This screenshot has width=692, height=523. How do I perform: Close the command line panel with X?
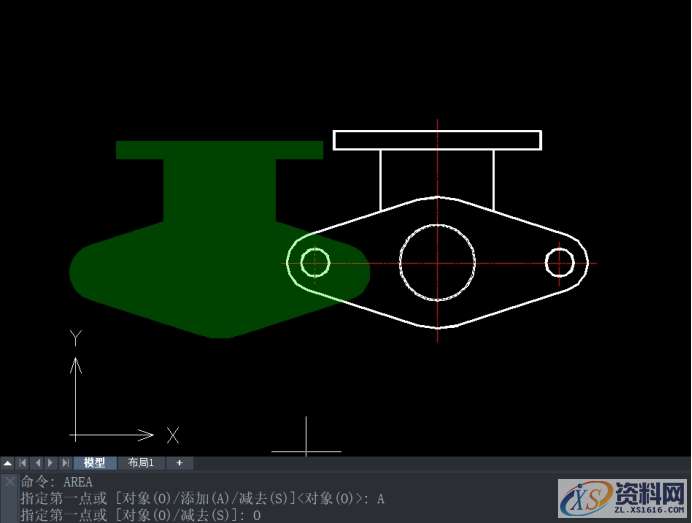tap(9, 482)
